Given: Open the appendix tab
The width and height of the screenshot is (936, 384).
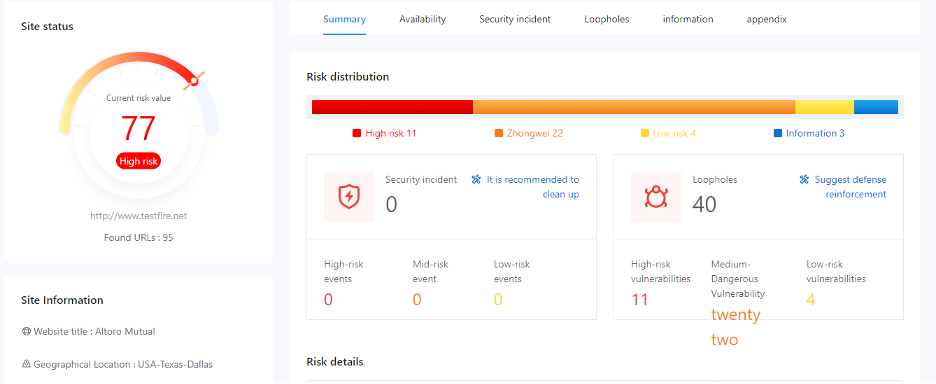Looking at the screenshot, I should (x=766, y=19).
